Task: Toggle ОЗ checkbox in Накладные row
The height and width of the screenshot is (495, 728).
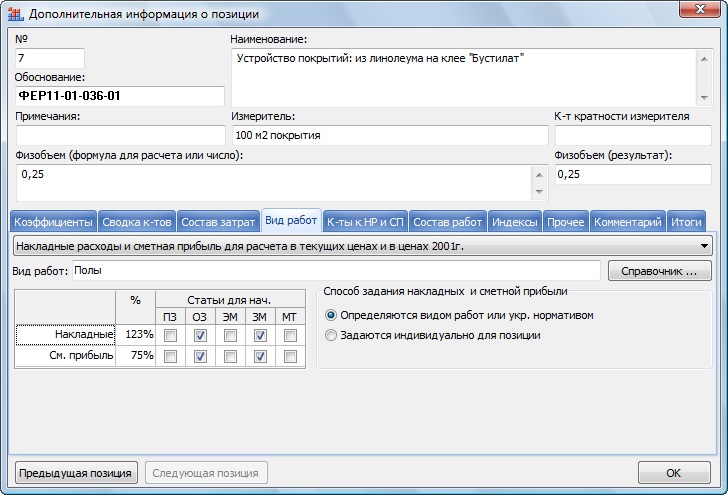Action: tap(200, 335)
